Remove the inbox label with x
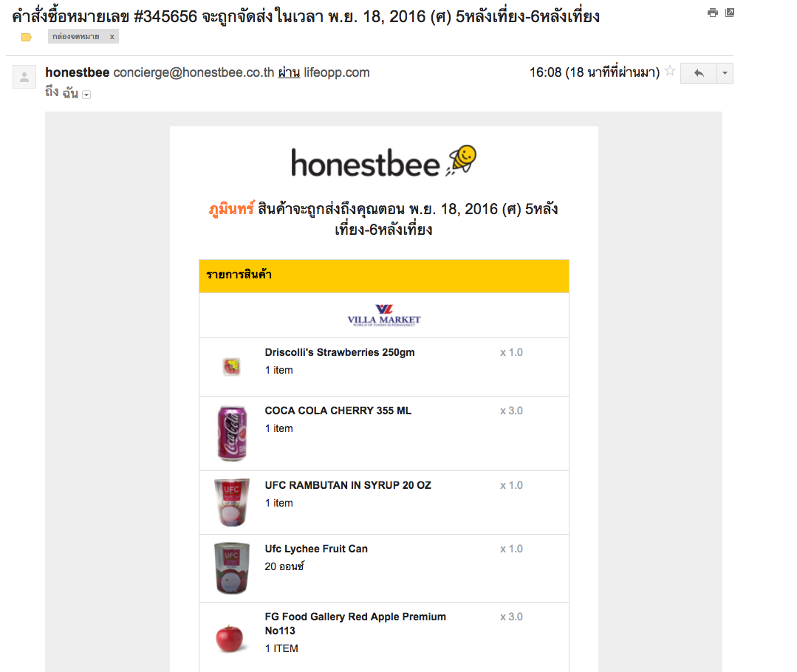This screenshot has height=672, width=797. pos(112,36)
